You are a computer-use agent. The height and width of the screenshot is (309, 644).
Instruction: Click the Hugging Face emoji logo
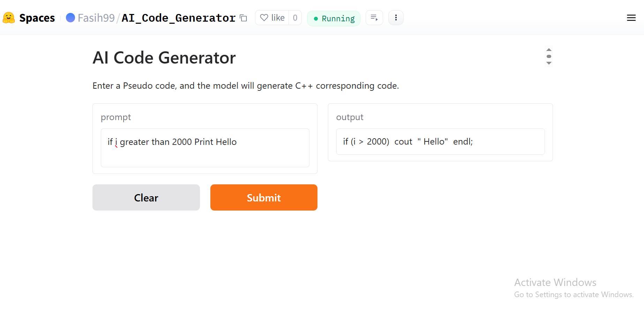(9, 18)
